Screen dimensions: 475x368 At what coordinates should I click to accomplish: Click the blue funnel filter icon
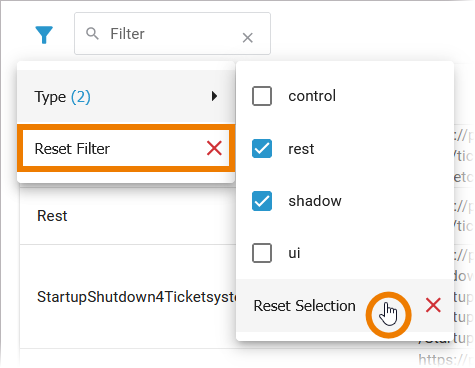(x=44, y=35)
